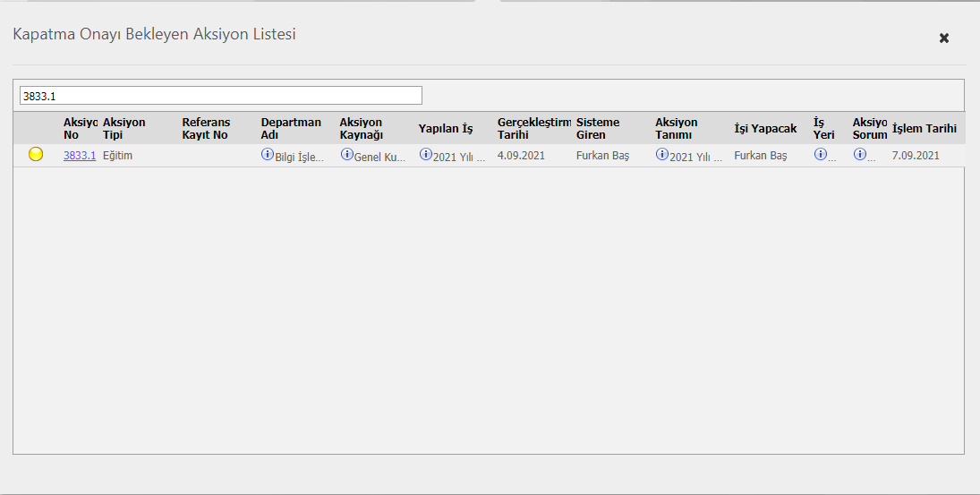Click info icon in Aksiyon Sorumlusu cell
This screenshot has width=980, height=495.
860,154
